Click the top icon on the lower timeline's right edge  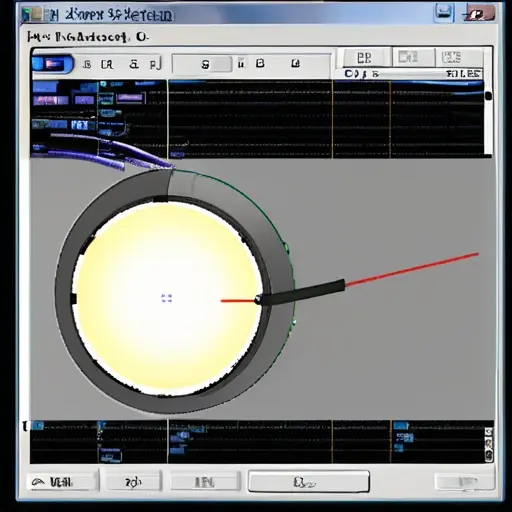489,432
